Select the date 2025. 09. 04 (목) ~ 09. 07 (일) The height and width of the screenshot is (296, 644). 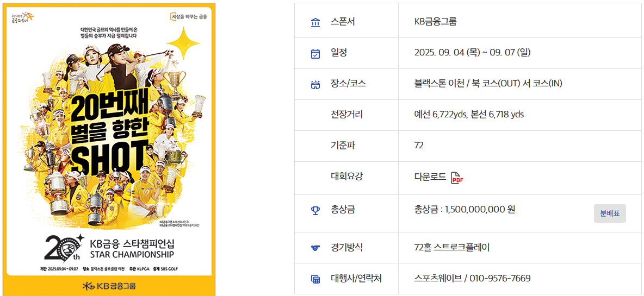[x=473, y=53]
